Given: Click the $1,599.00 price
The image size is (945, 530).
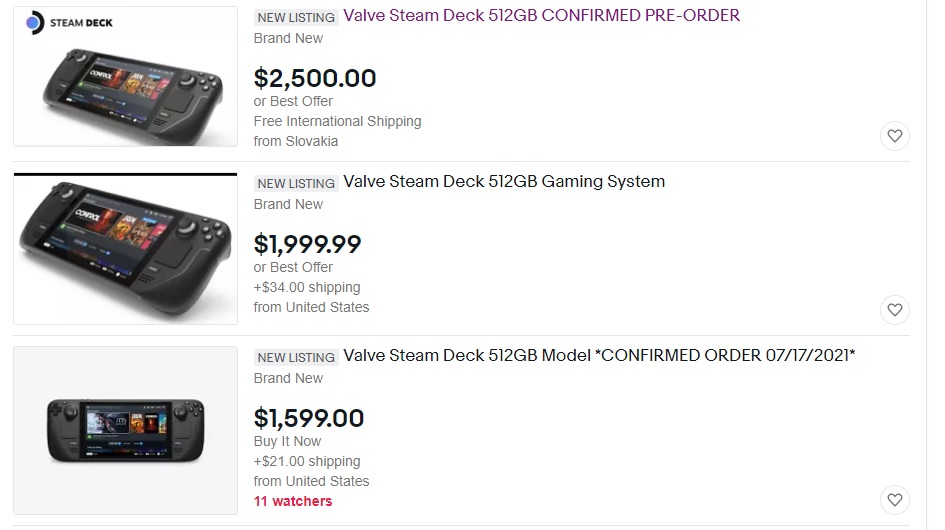Looking at the screenshot, I should [309, 418].
